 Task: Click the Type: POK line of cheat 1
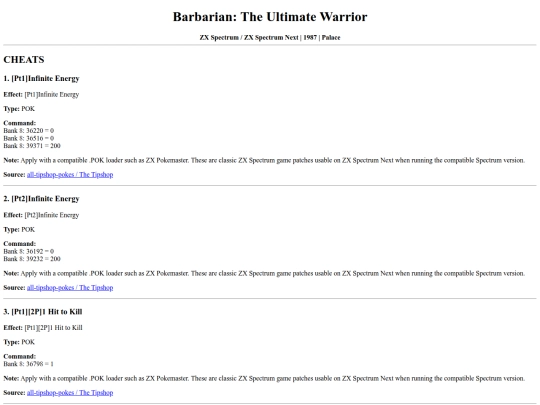(19, 109)
